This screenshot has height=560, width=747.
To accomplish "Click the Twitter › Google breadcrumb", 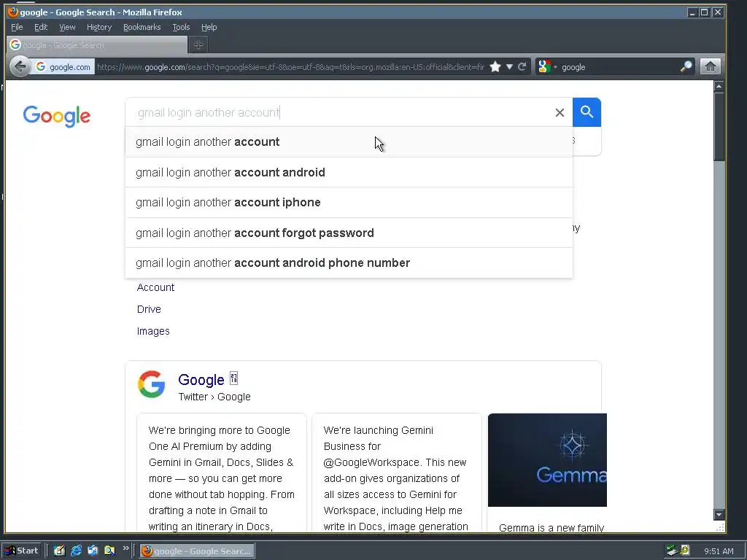I will click(214, 397).
